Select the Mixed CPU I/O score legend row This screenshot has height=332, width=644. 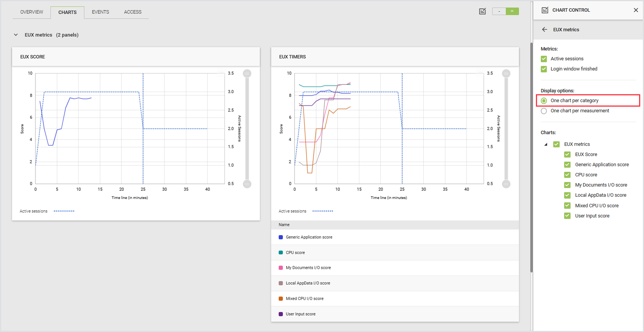(395, 299)
